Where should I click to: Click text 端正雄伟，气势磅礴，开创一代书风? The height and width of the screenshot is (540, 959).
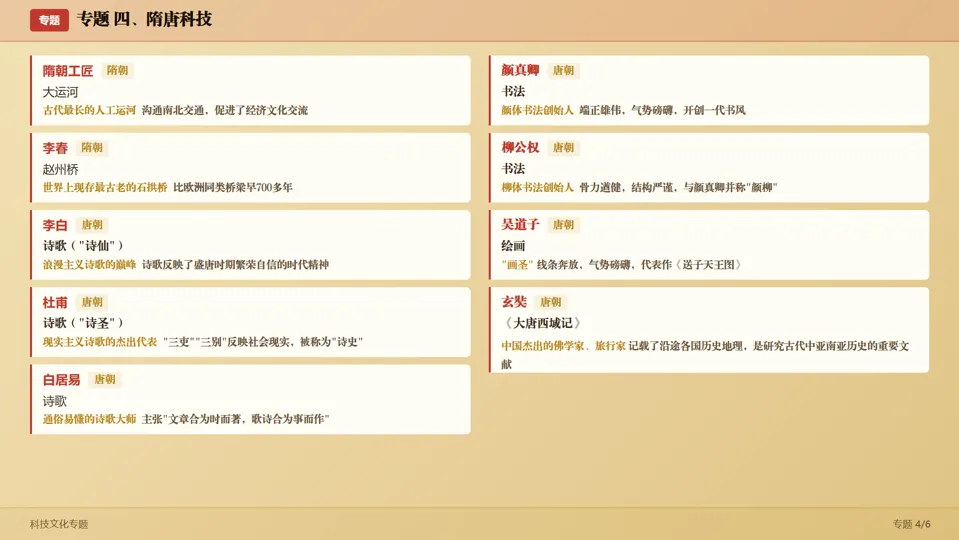click(662, 110)
